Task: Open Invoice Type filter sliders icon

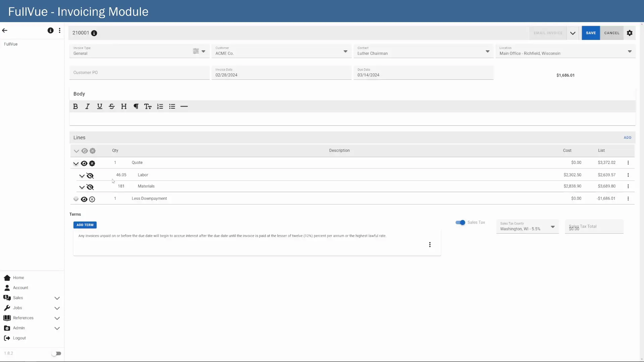Action: pos(196,51)
